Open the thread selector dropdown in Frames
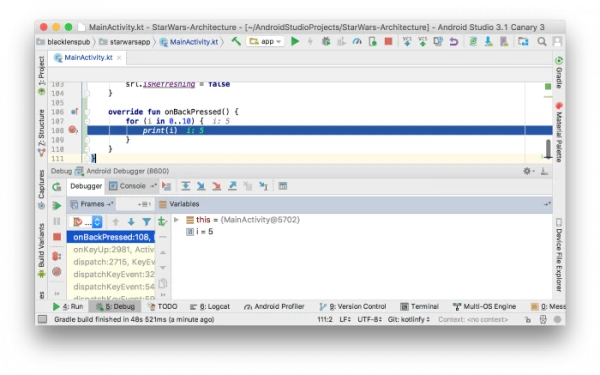Screen dimensions: 600x375 pyautogui.click(x=86, y=222)
